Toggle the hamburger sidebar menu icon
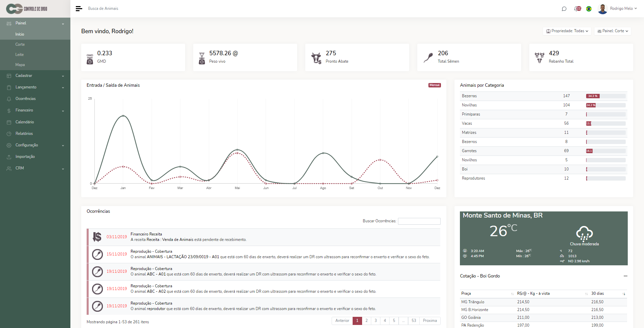 click(79, 9)
